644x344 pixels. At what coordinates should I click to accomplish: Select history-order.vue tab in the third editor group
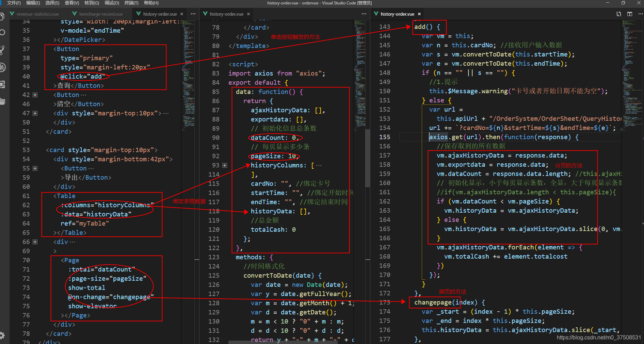point(397,14)
